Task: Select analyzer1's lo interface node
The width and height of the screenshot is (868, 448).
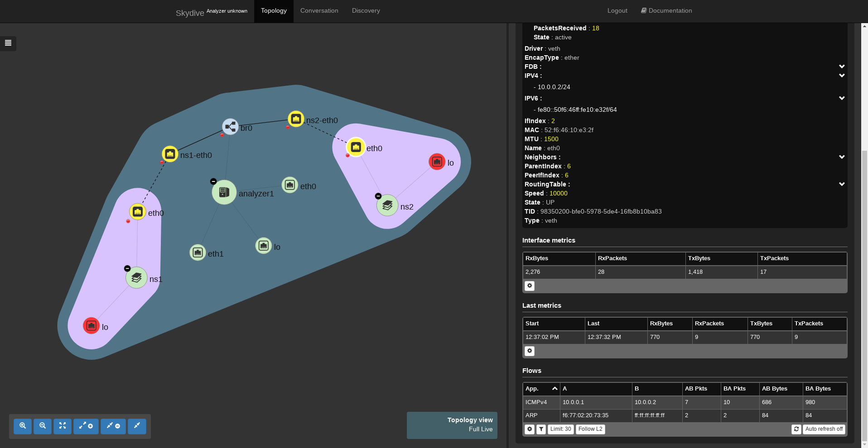Action: [x=264, y=246]
